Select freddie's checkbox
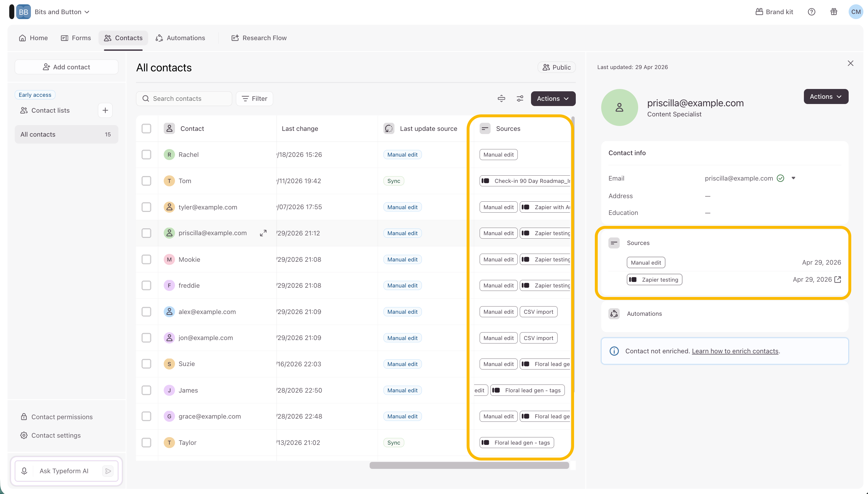 (146, 285)
